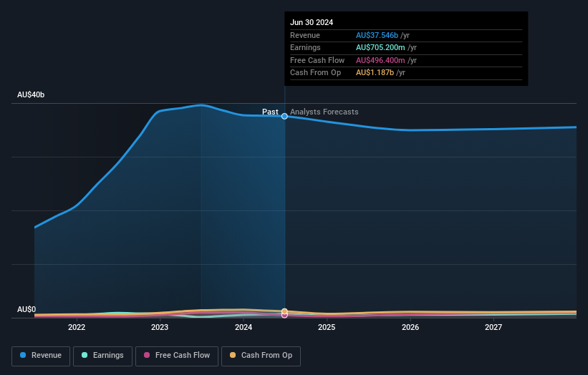The image size is (588, 375).
Task: Toggle the Revenue legend button
Action: [x=41, y=356]
